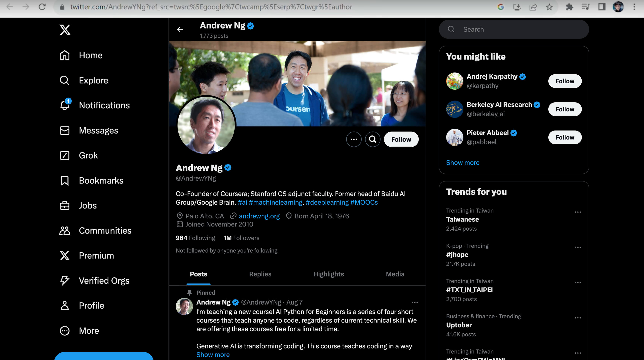Click the profile search magnifier button

coord(372,139)
